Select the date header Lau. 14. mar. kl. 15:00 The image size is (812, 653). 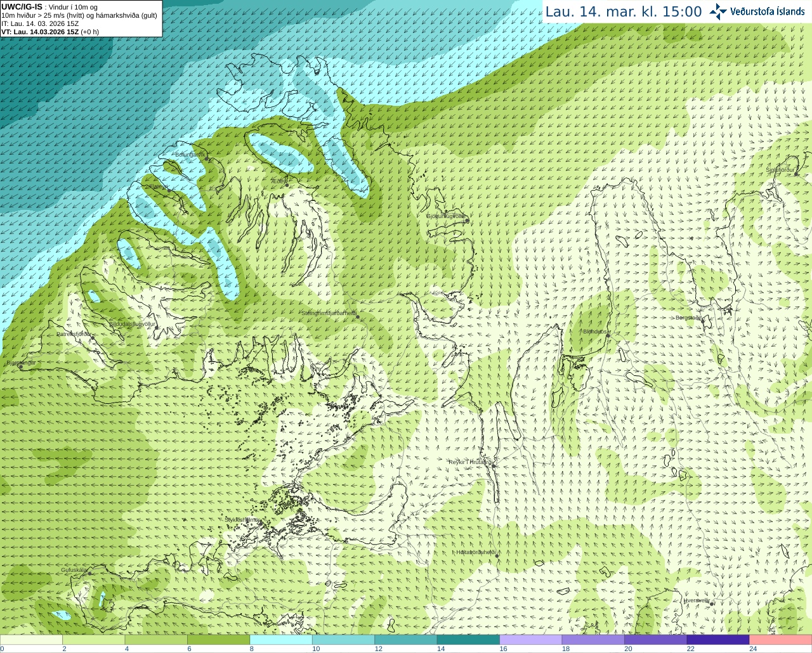pos(624,12)
